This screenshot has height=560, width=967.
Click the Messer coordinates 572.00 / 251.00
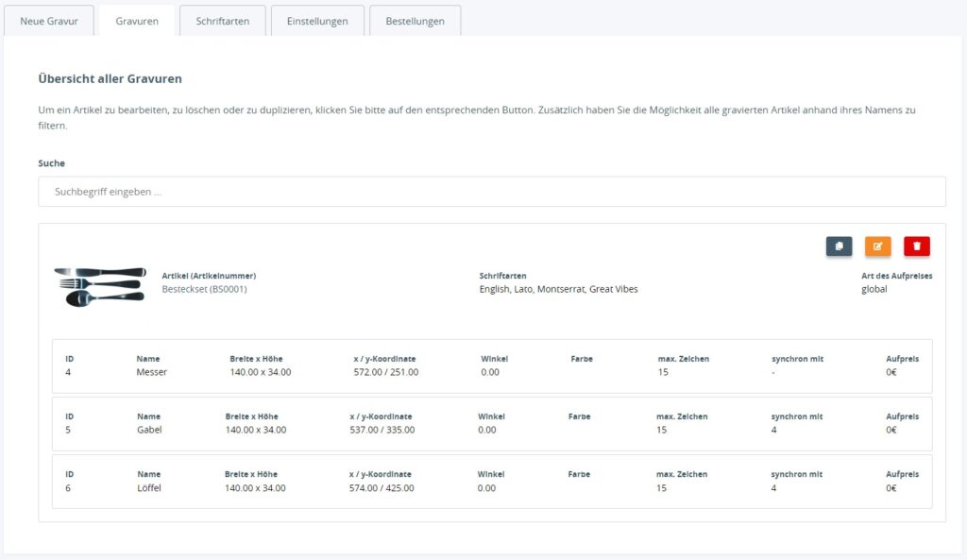[385, 372]
